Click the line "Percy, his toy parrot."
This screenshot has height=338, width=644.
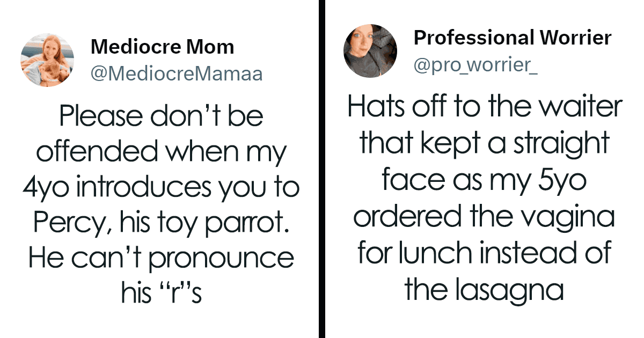click(160, 225)
